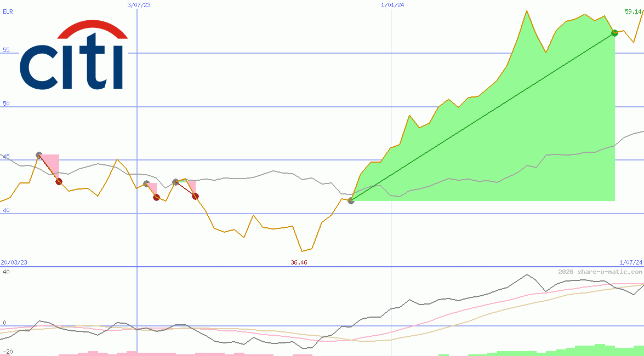Select the 20/03/23 start date label
Screen dimensions: 644x356
pyautogui.click(x=13, y=262)
